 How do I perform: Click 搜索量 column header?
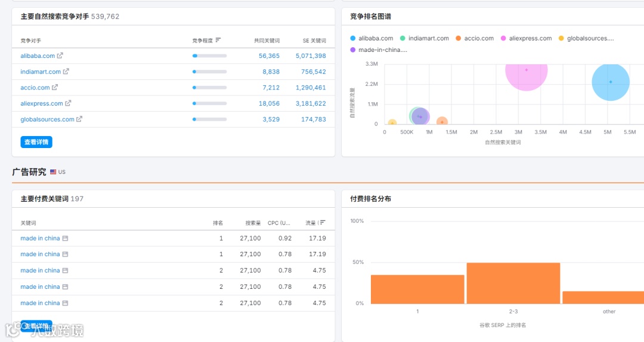pos(253,223)
